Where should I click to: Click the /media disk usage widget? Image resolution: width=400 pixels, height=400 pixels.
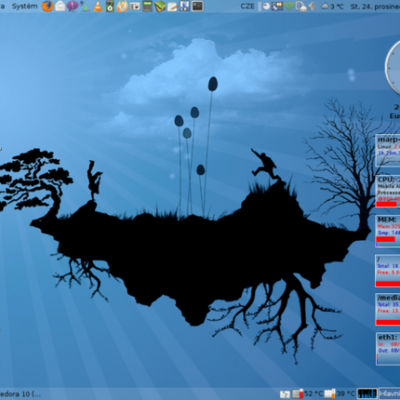coord(388,309)
